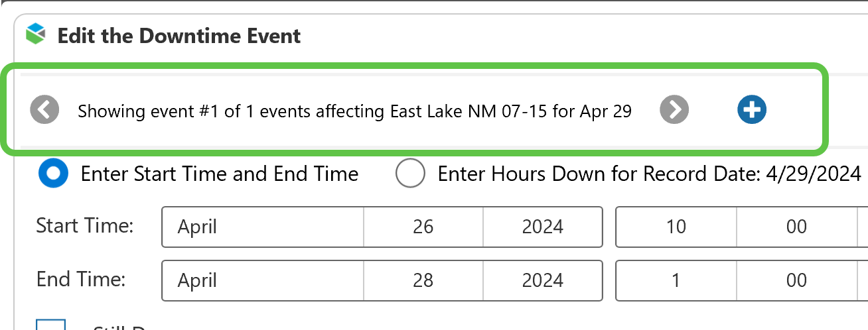The image size is (868, 330).
Task: Click the End Time day field showing 28
Action: (423, 280)
